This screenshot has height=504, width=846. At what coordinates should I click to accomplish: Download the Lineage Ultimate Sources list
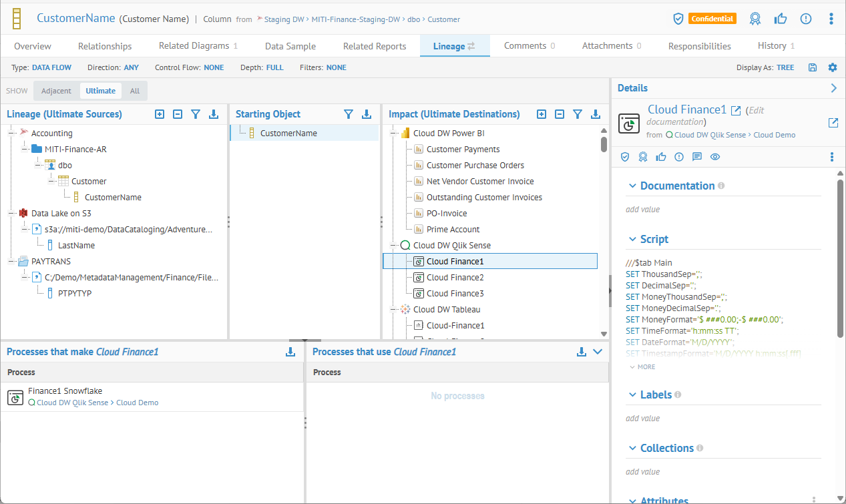click(x=214, y=114)
